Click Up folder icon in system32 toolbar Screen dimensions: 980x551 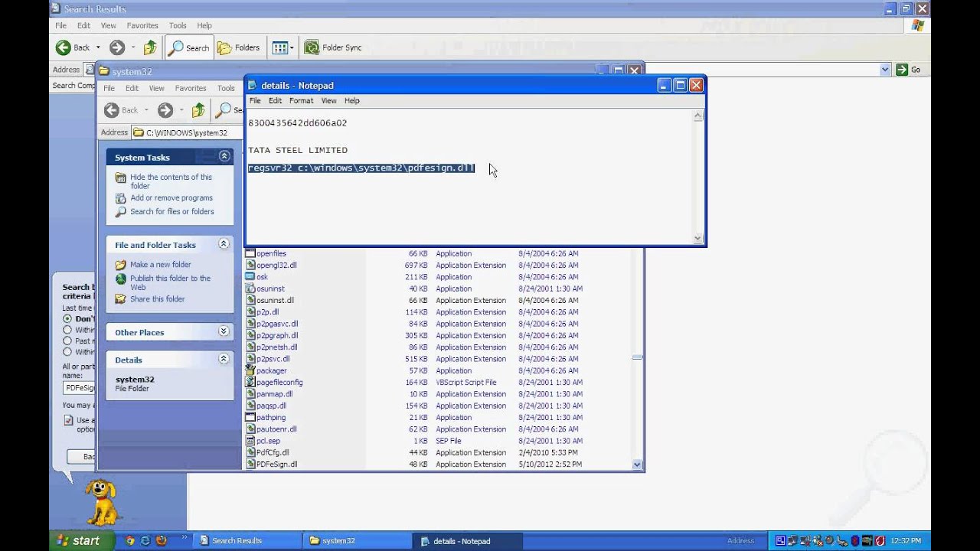click(198, 110)
